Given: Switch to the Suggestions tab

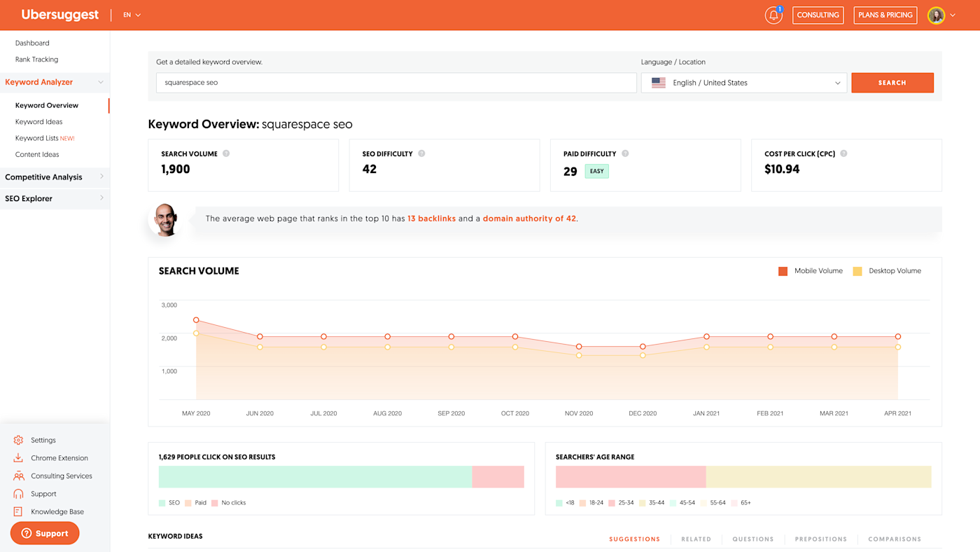Looking at the screenshot, I should 634,539.
